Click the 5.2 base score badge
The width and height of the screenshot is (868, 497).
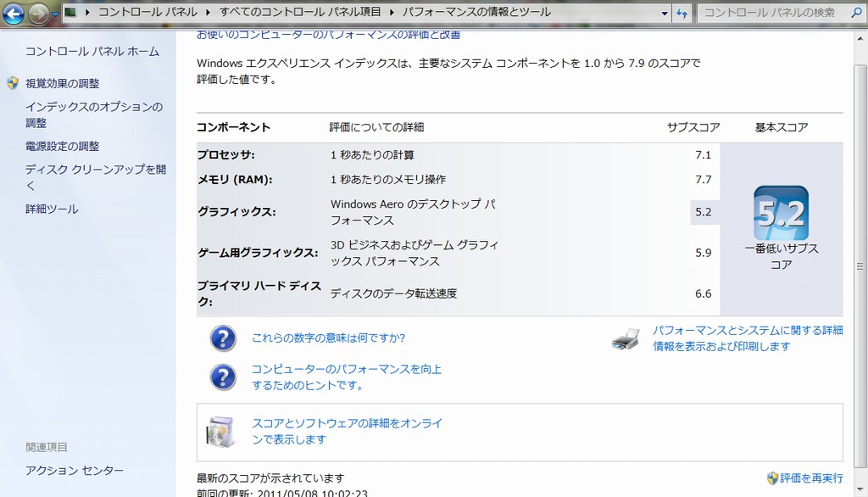click(x=781, y=214)
